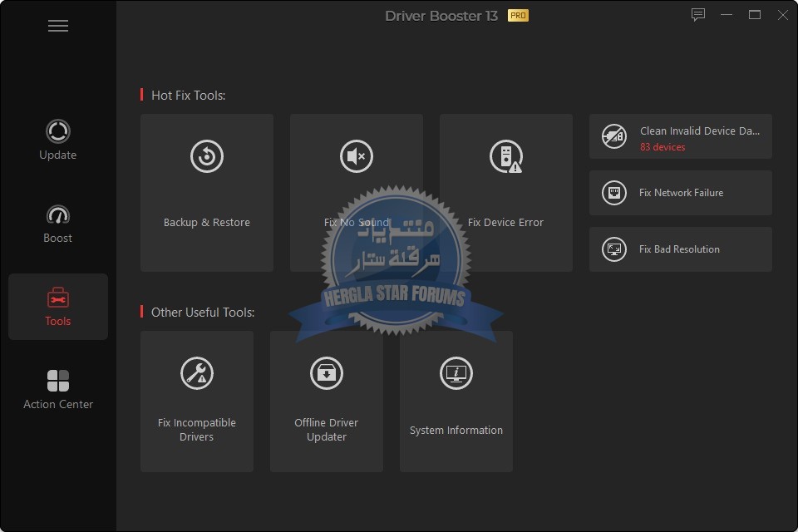Click the red Tools toolbox icon
This screenshot has width=798, height=532.
[x=58, y=298]
